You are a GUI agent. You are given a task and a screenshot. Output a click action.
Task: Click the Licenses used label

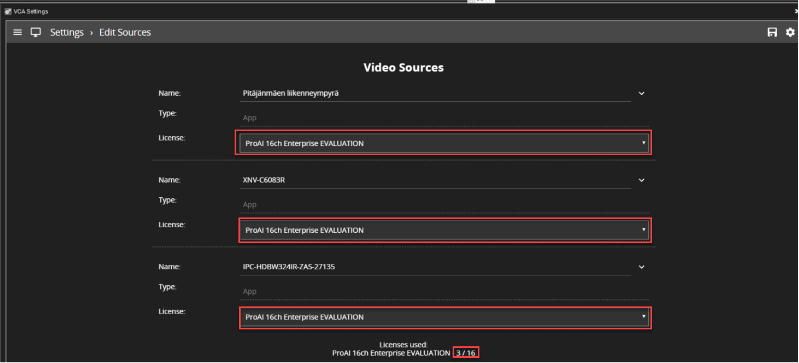tap(404, 345)
